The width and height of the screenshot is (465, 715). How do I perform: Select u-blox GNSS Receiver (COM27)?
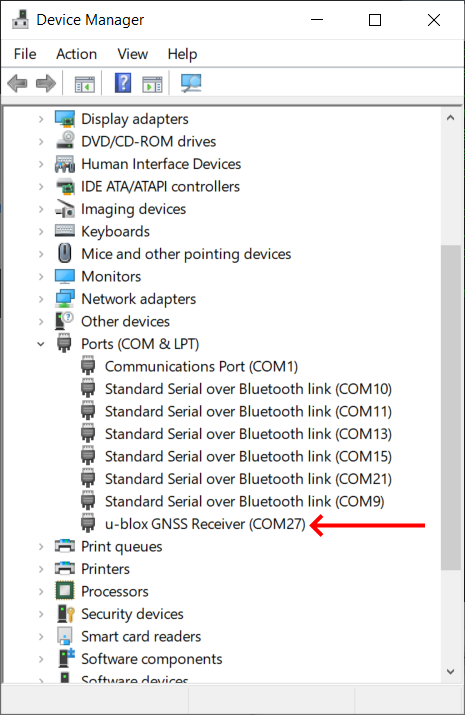tap(205, 524)
